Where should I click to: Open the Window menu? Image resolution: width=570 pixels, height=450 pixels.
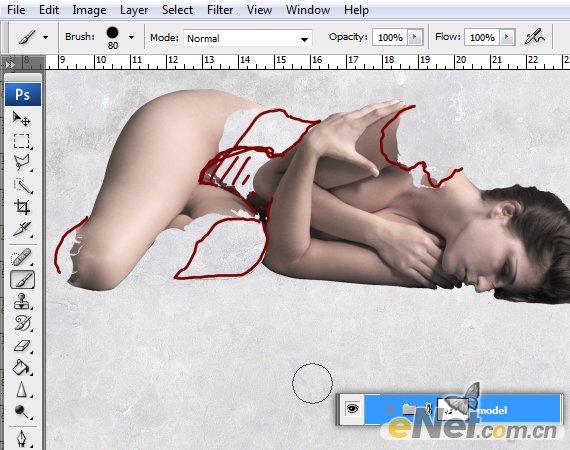click(x=308, y=10)
